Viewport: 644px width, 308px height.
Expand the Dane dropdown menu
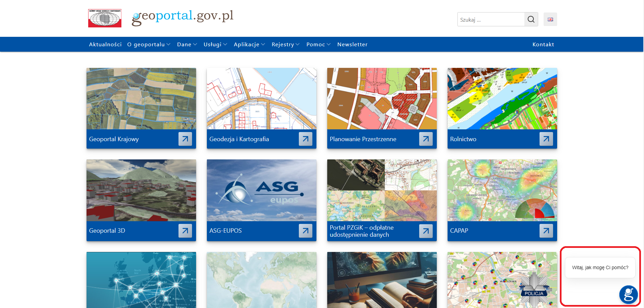[187, 45]
